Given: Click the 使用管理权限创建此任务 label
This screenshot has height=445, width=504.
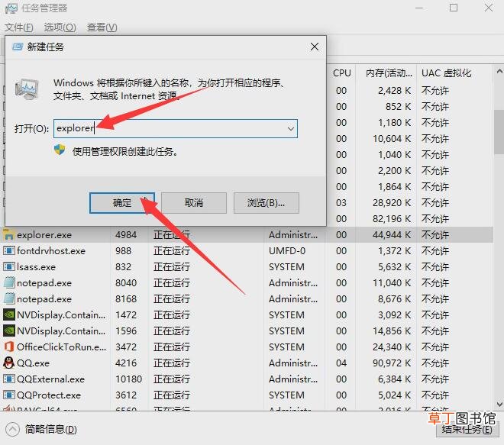Looking at the screenshot, I should (x=125, y=151).
